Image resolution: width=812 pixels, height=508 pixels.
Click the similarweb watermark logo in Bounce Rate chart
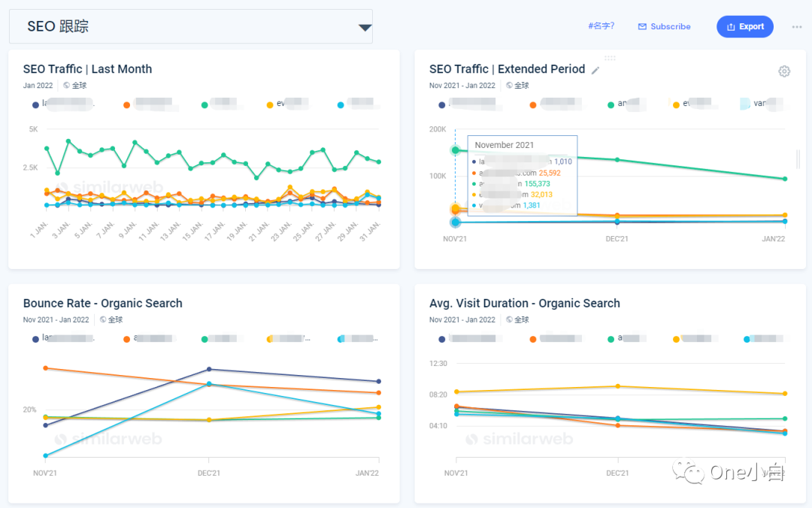tap(109, 439)
